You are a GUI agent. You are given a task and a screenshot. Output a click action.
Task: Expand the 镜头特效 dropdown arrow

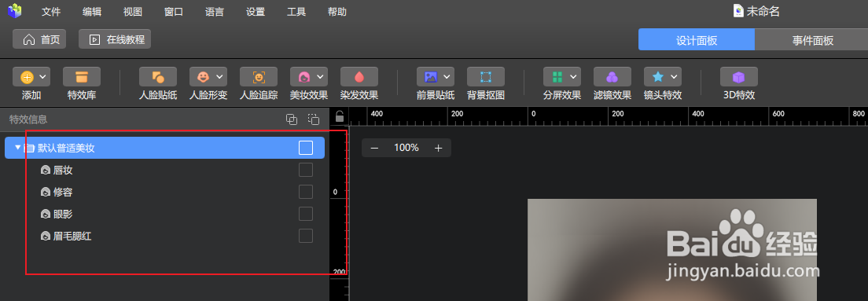tap(675, 77)
